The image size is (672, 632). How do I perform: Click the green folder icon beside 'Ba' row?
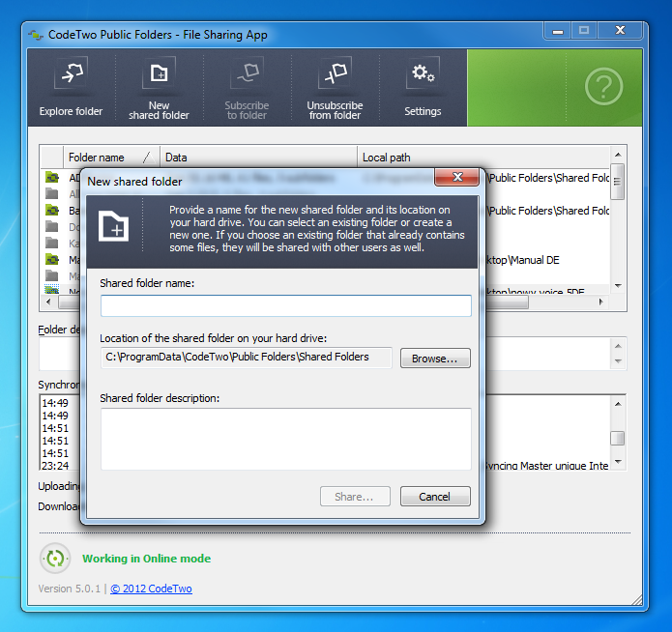click(x=52, y=210)
